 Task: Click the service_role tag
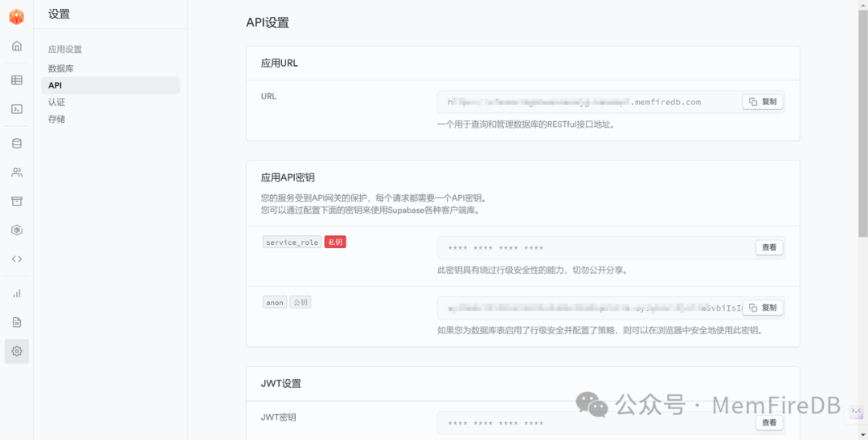pos(293,242)
